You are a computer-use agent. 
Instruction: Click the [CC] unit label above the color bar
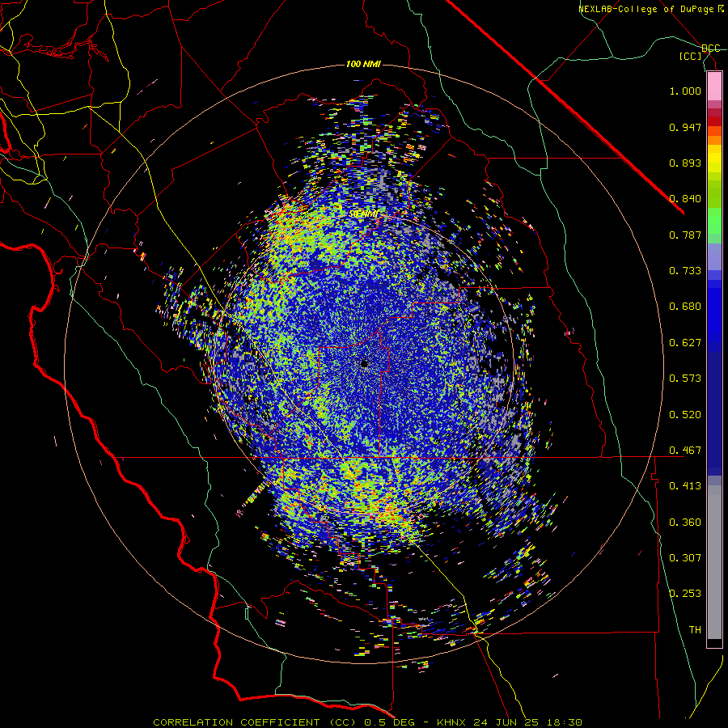pyautogui.click(x=691, y=57)
